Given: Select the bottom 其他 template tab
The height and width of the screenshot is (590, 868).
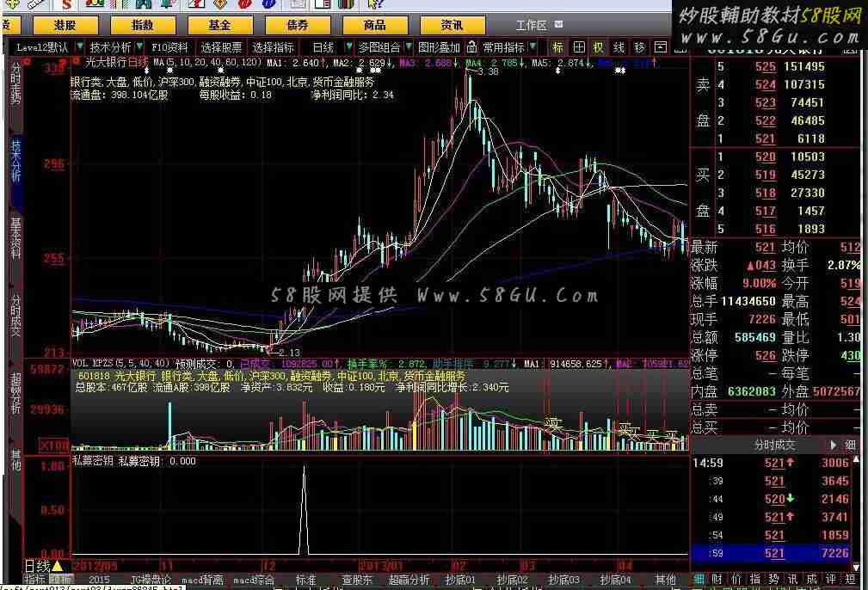Looking at the screenshot, I should (x=665, y=580).
